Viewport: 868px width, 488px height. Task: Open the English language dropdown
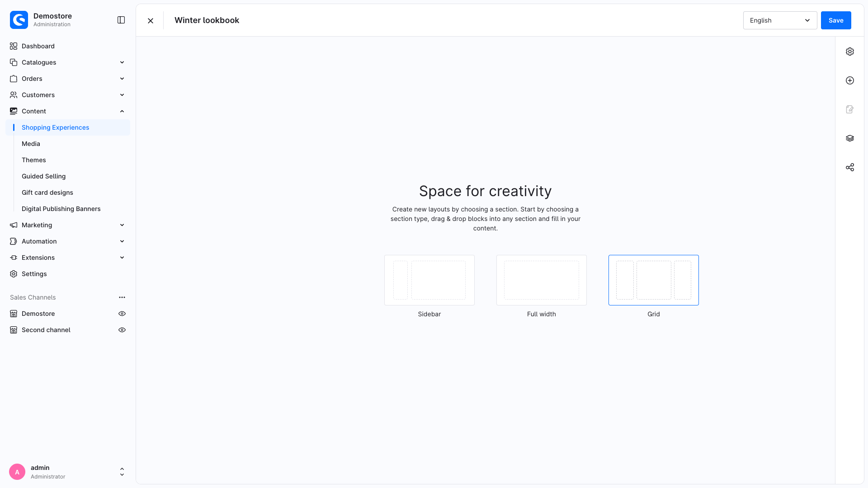click(x=780, y=20)
